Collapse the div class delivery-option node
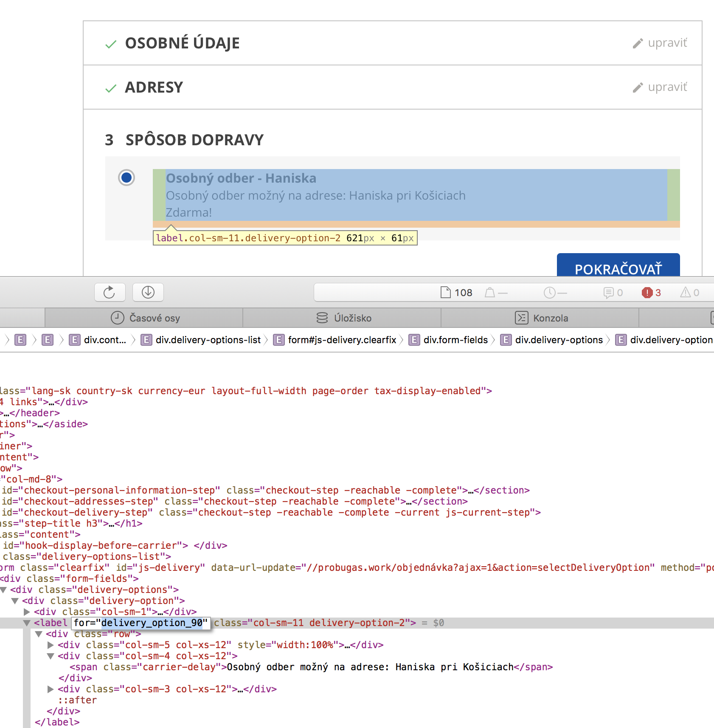 (x=15, y=601)
